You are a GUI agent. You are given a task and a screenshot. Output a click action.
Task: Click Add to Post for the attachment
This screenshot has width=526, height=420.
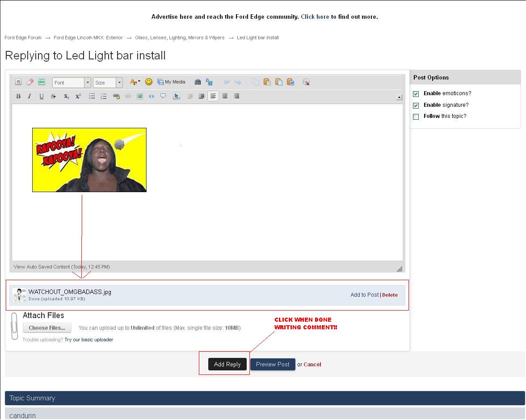tap(364, 295)
